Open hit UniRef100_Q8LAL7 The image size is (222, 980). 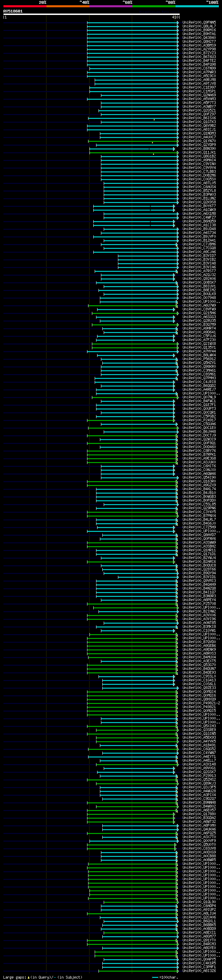click(x=199, y=26)
